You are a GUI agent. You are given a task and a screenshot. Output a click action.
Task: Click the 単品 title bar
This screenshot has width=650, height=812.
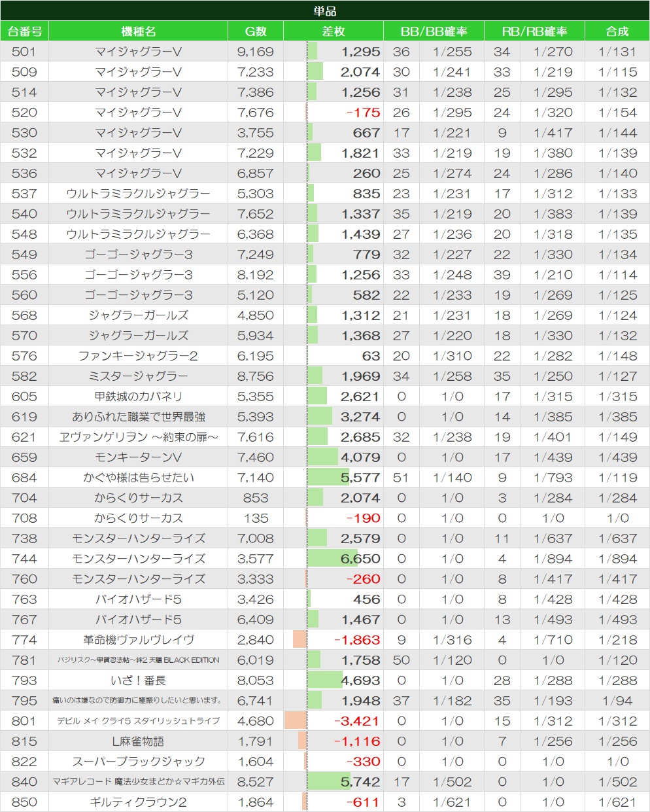pos(325,10)
